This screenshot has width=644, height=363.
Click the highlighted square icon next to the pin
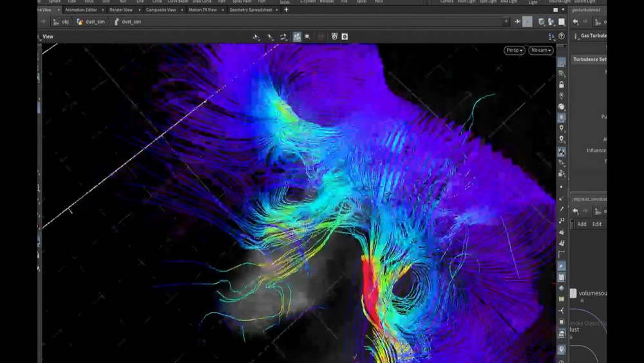[527, 21]
